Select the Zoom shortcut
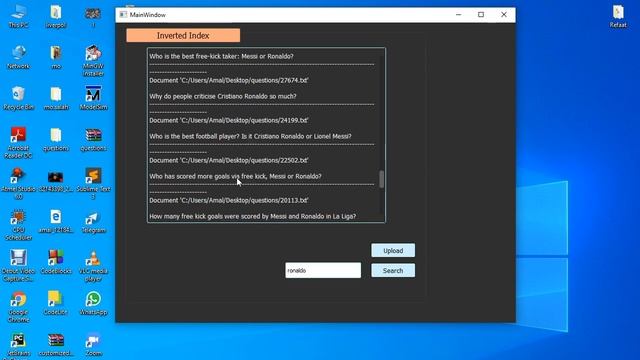This screenshot has height=360, width=640. pos(93,345)
